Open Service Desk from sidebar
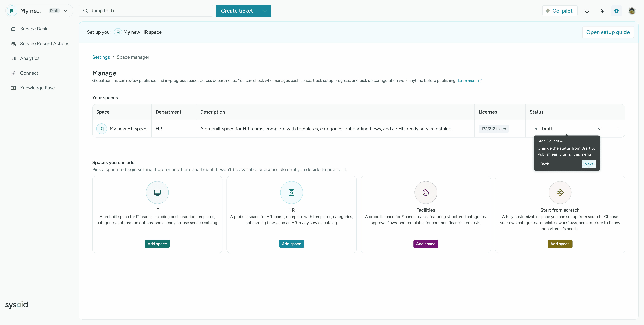Screen dimensions: 644x325 pyautogui.click(x=34, y=29)
